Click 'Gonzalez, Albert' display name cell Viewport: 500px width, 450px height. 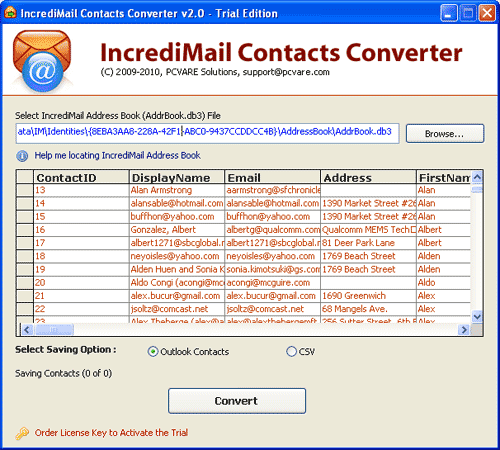[x=177, y=230]
